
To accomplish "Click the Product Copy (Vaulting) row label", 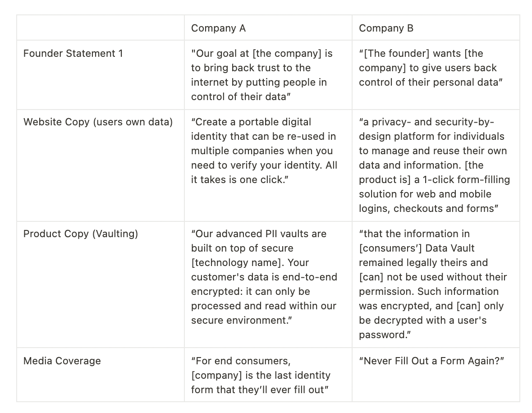I will pos(81,234).
